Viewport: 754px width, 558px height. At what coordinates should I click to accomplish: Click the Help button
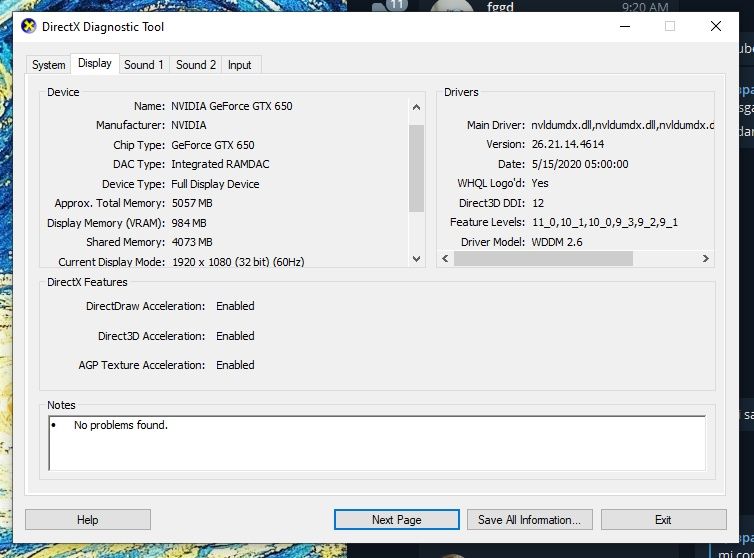click(88, 520)
